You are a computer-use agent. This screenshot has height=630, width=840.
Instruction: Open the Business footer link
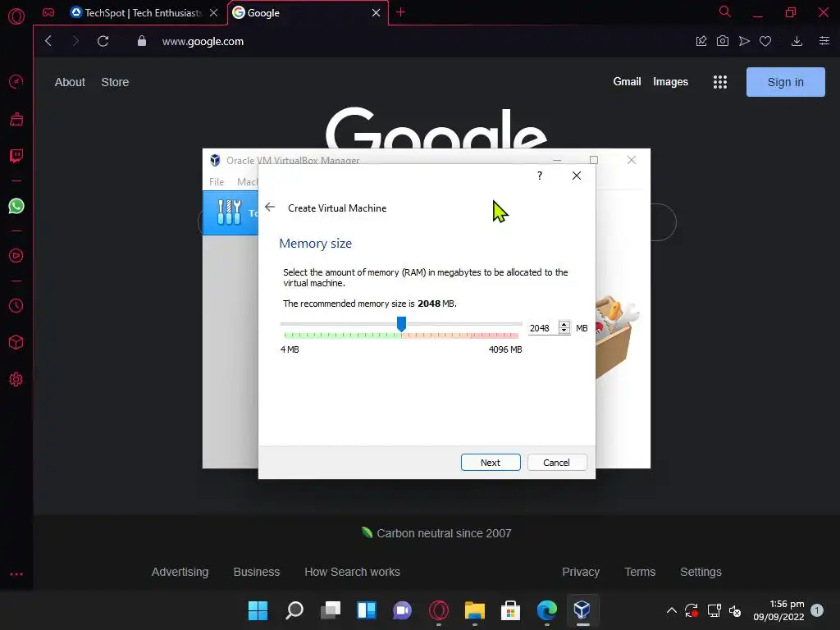pyautogui.click(x=256, y=572)
